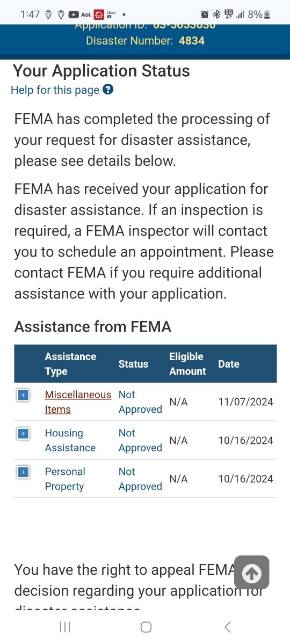The image size is (290, 644).
Task: Click Not Approved status for Miscellaneous Items
Action: click(140, 402)
